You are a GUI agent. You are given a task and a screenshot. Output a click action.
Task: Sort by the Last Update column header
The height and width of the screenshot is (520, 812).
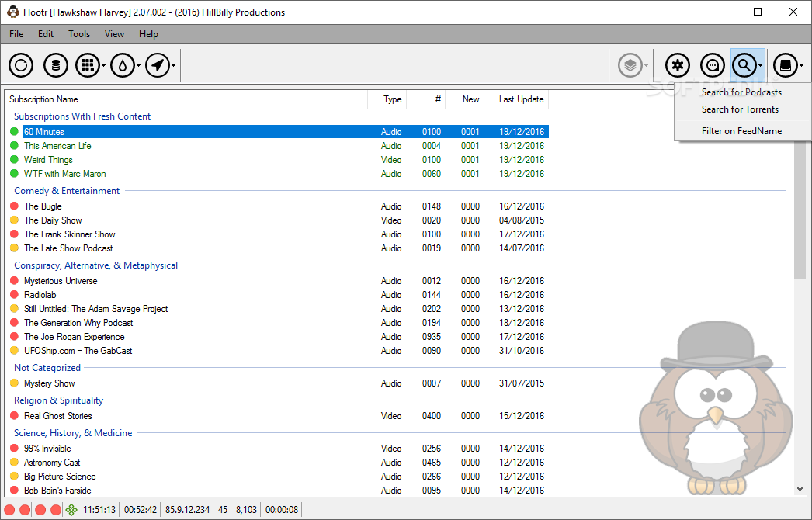tap(516, 99)
